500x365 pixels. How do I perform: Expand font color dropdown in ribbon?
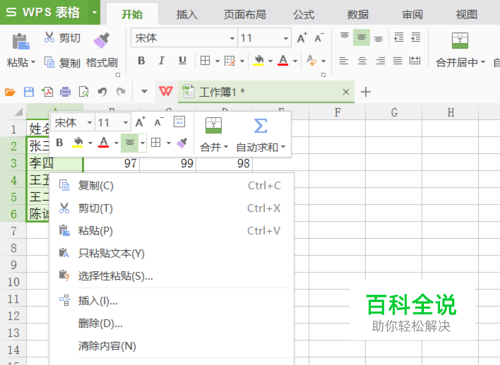click(295, 61)
